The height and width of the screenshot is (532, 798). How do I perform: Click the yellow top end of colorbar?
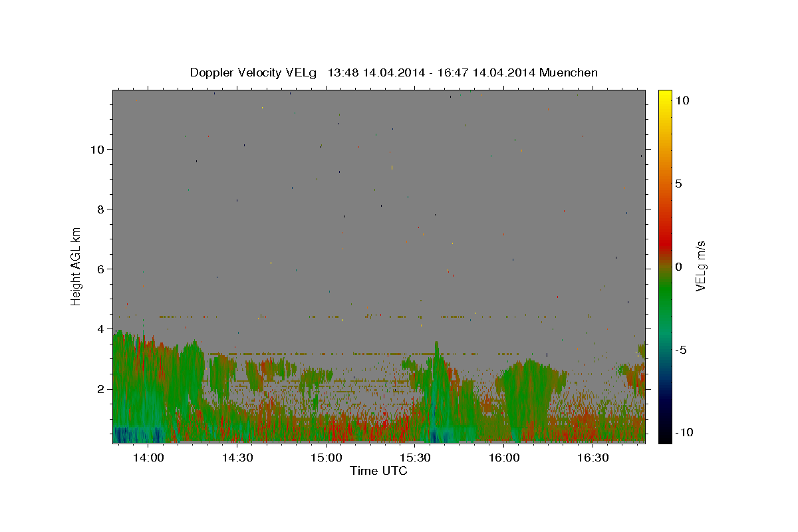coord(665,94)
